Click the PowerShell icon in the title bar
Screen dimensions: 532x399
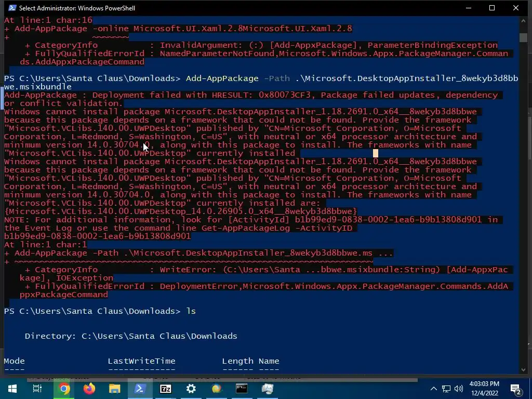coord(11,8)
